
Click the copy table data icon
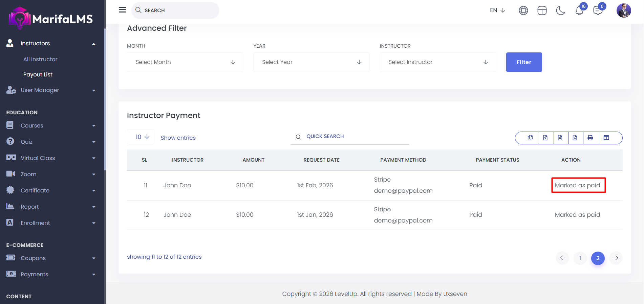coord(530,138)
